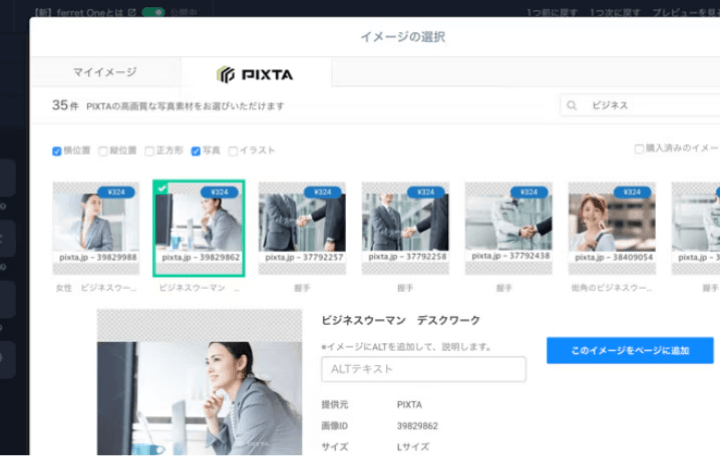Enable the 縦位置 checkbox filter

pyautogui.click(x=103, y=151)
